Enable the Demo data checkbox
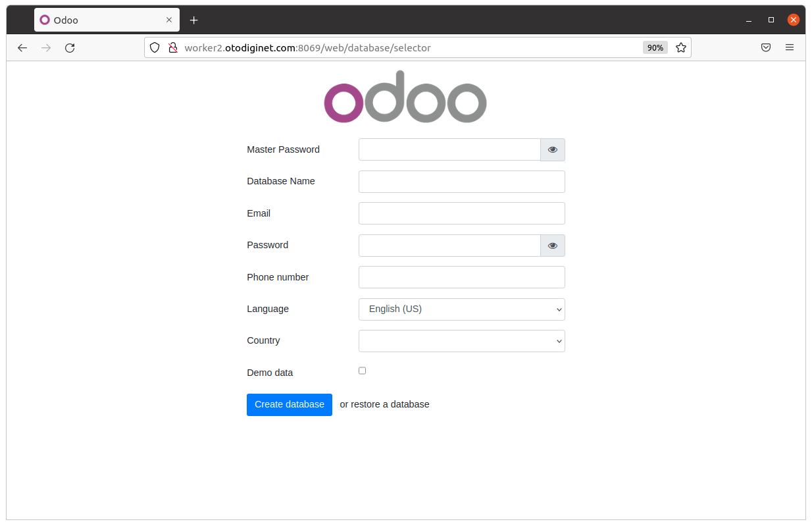The width and height of the screenshot is (812, 526). (x=362, y=371)
